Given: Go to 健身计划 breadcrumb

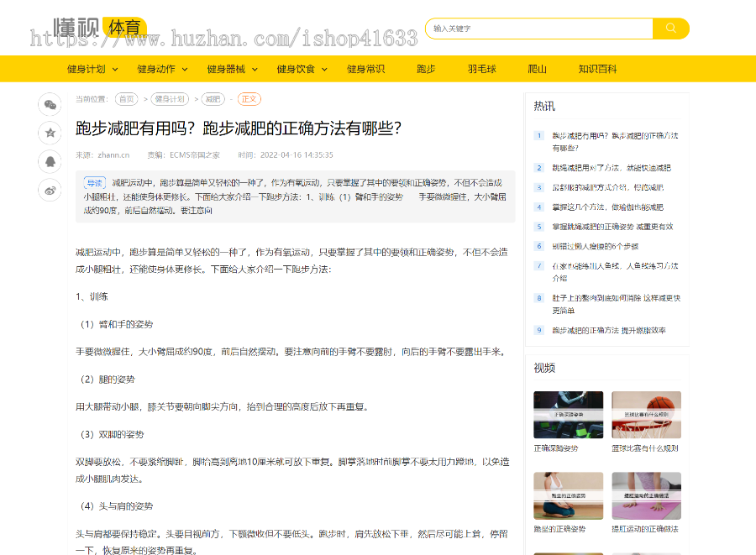Looking at the screenshot, I should pos(170,99).
